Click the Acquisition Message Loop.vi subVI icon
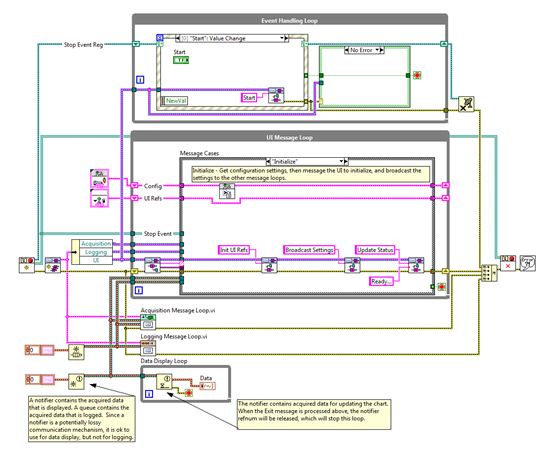 click(x=148, y=322)
